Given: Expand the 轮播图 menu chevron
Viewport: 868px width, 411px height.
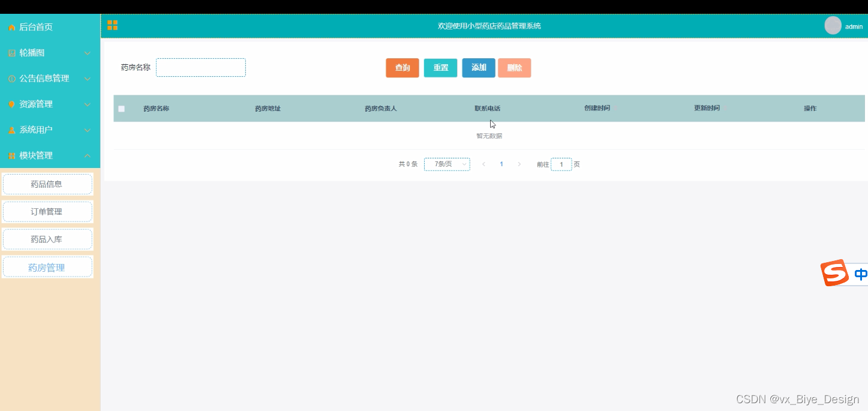Looking at the screenshot, I should tap(88, 53).
